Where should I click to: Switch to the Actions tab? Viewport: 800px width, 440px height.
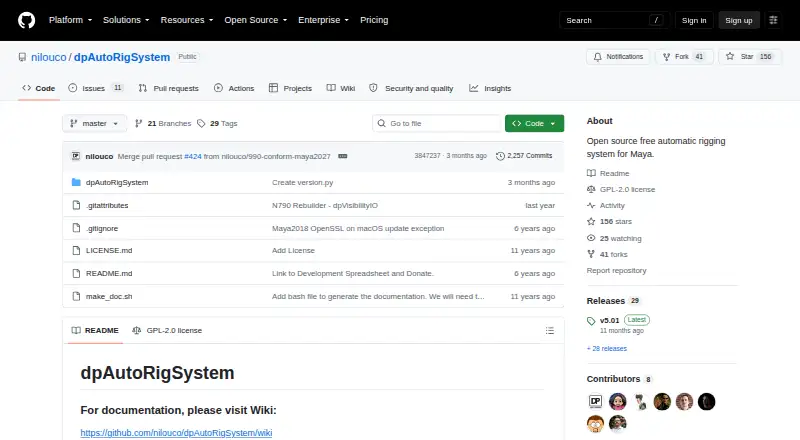234,88
